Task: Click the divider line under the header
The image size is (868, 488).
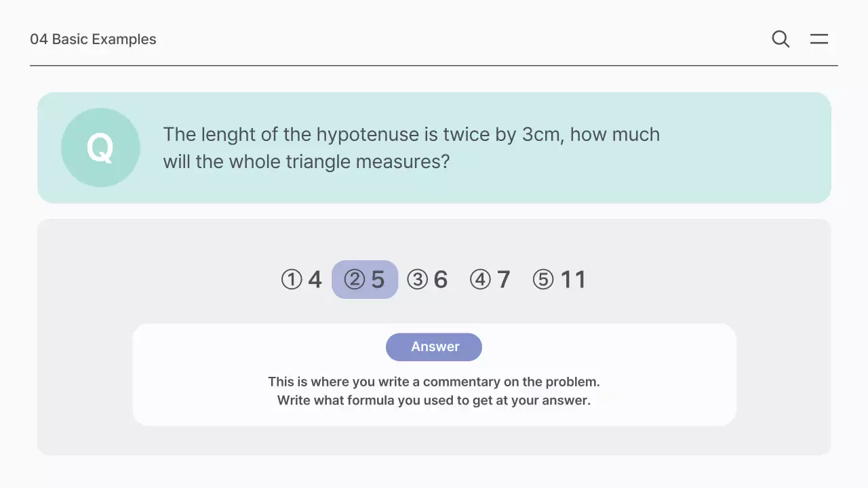Action: (434, 66)
